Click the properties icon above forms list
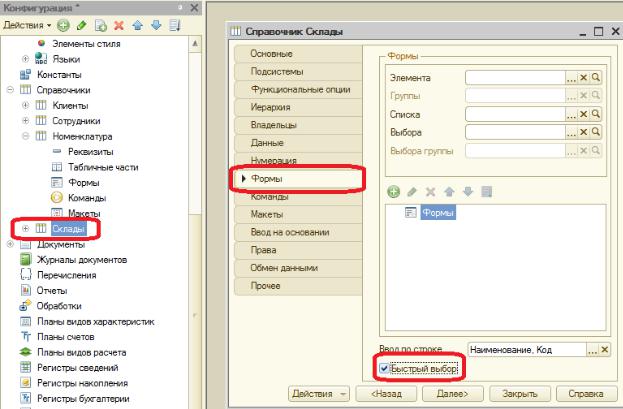This screenshot has height=409, width=623. [486, 192]
